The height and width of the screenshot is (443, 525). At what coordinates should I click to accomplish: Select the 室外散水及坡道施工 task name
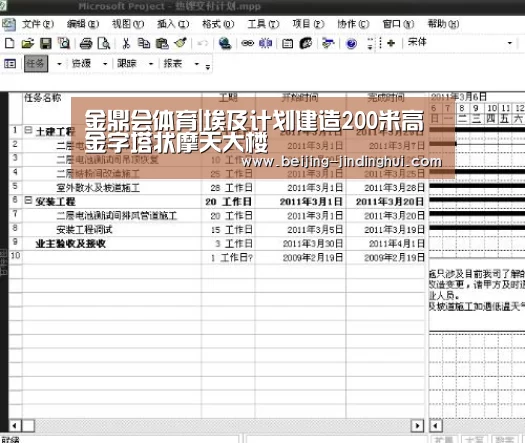[x=98, y=188]
